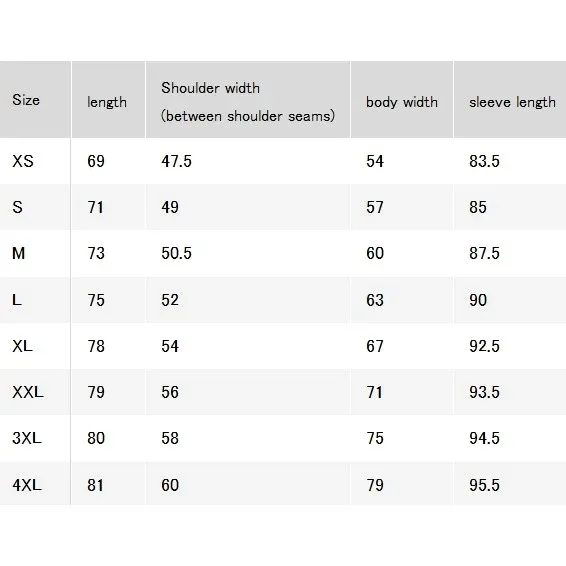This screenshot has width=566, height=566.
Task: Select the 3XL row label
Action: point(27,438)
